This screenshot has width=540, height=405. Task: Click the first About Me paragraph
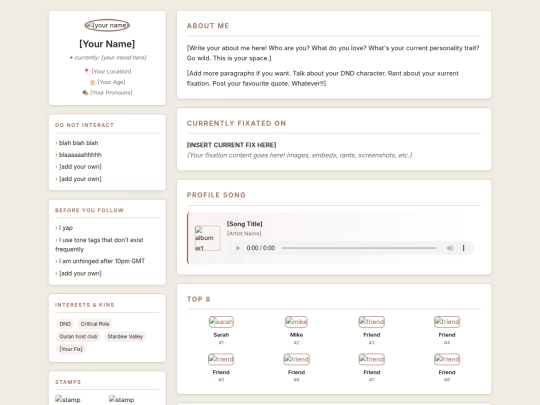[x=333, y=53]
